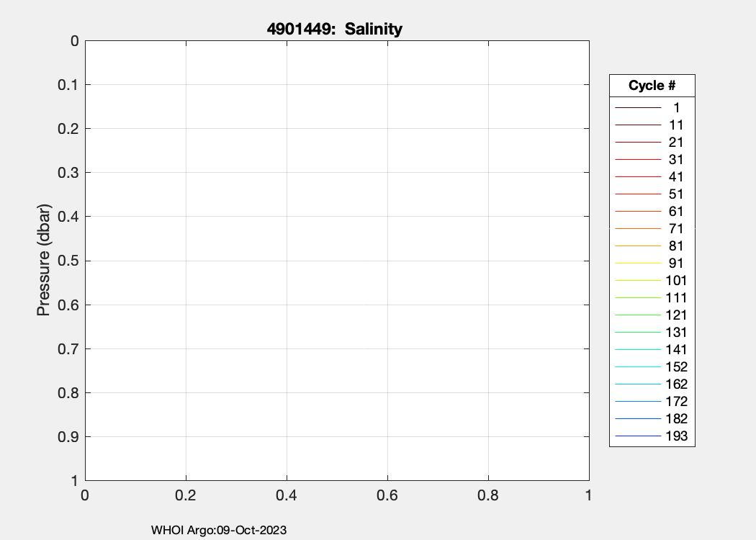Screen dimensions: 756x540
Task: Select cycle 152 legend label
Action: [676, 367]
